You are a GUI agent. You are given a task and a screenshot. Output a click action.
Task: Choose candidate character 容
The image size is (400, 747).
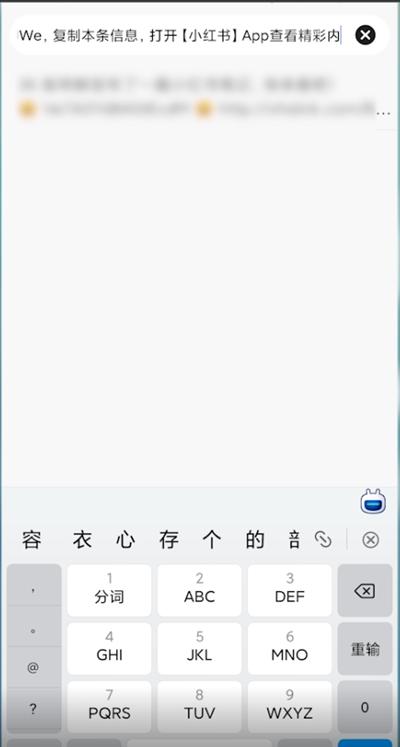click(31, 540)
